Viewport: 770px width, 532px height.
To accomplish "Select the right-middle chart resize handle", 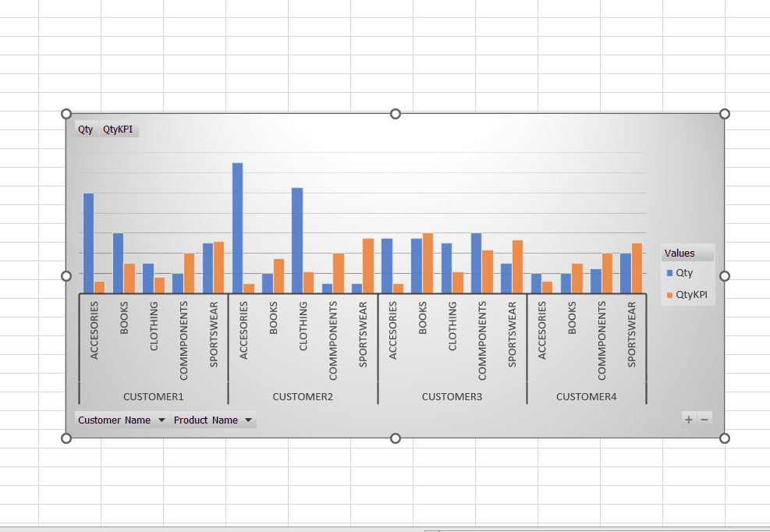I will (x=724, y=276).
